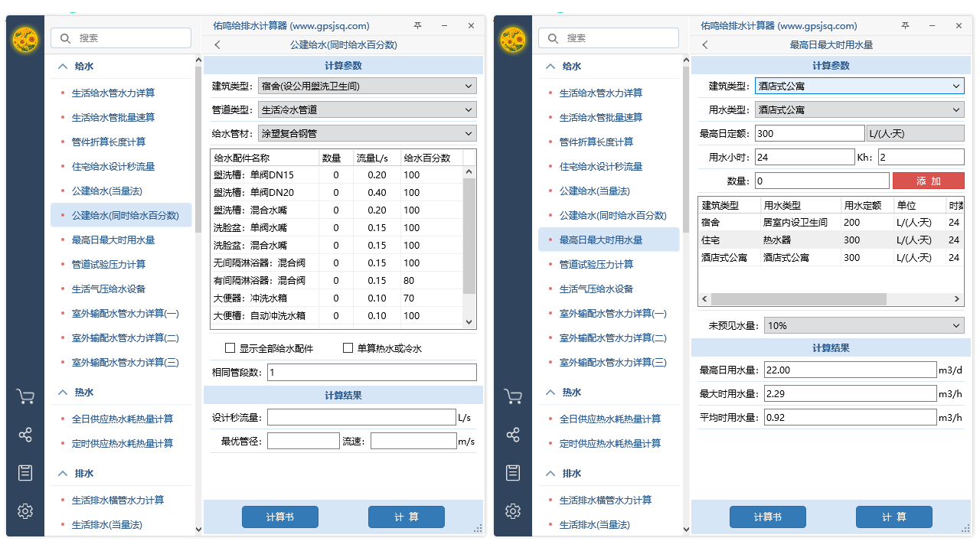
Task: Click the share icon in the left sidebar
Action: tap(25, 434)
